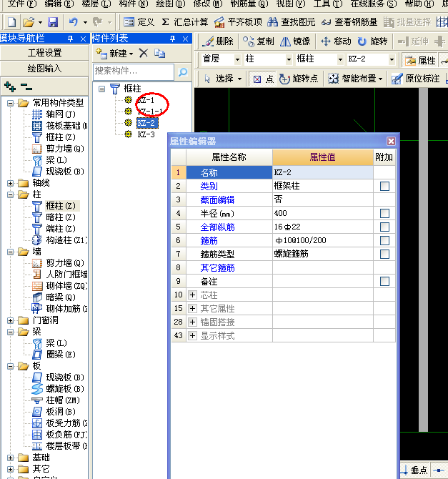Viewport: 448px width, 479px height.
Task: Open the 楼层(L) menu
Action: (96, 4)
